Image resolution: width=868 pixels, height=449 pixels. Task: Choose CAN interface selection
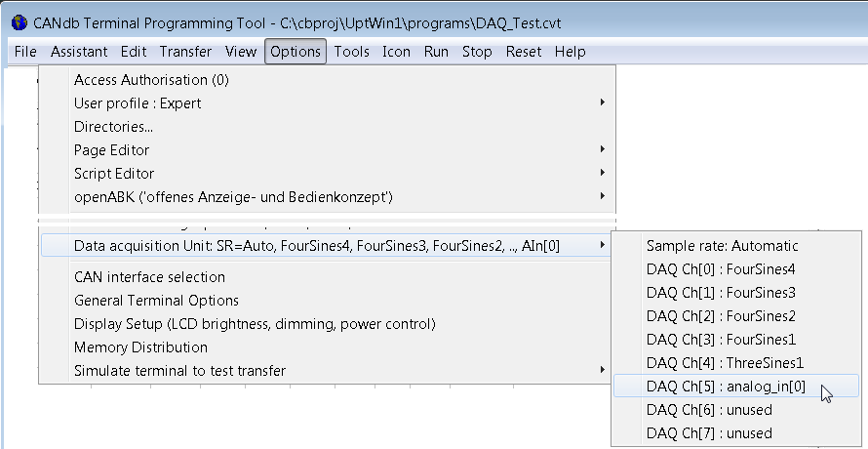pyautogui.click(x=149, y=277)
